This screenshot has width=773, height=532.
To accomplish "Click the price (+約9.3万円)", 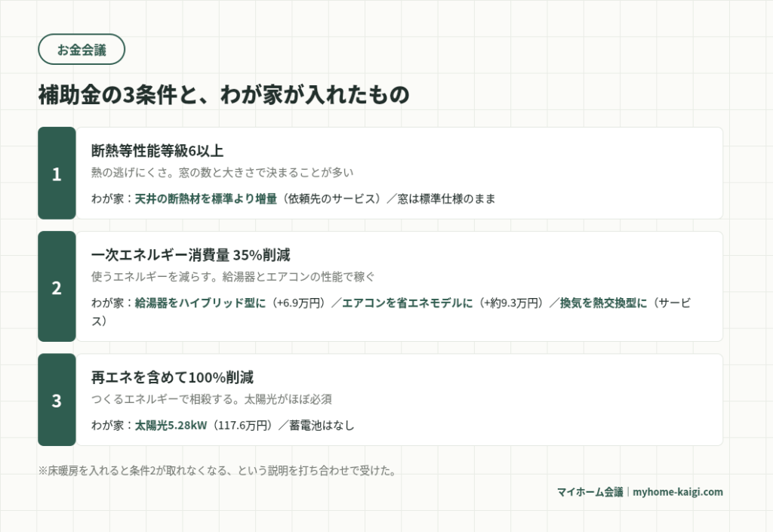I will pyautogui.click(x=511, y=303).
